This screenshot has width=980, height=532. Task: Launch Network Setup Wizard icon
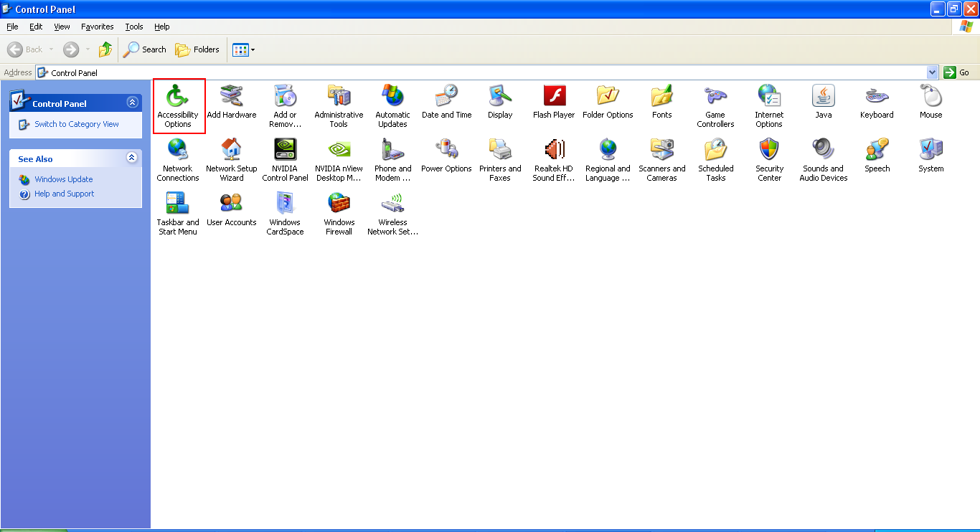pos(231,160)
